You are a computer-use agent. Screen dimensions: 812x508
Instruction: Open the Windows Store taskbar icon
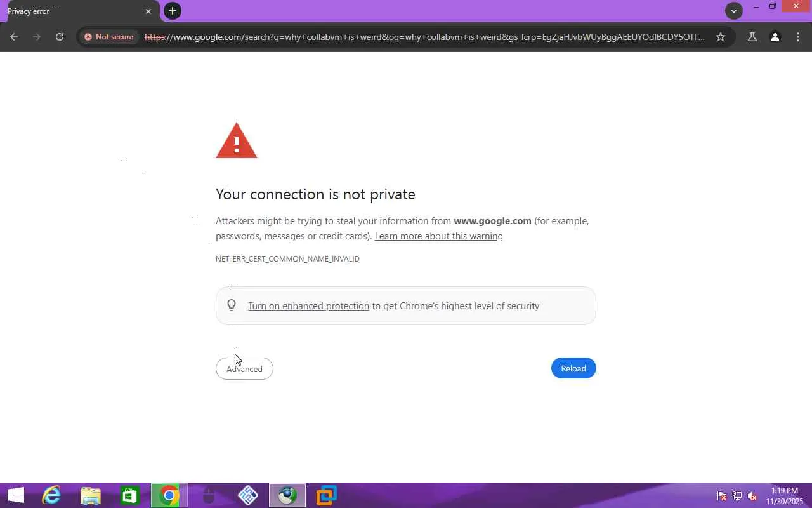[129, 495]
